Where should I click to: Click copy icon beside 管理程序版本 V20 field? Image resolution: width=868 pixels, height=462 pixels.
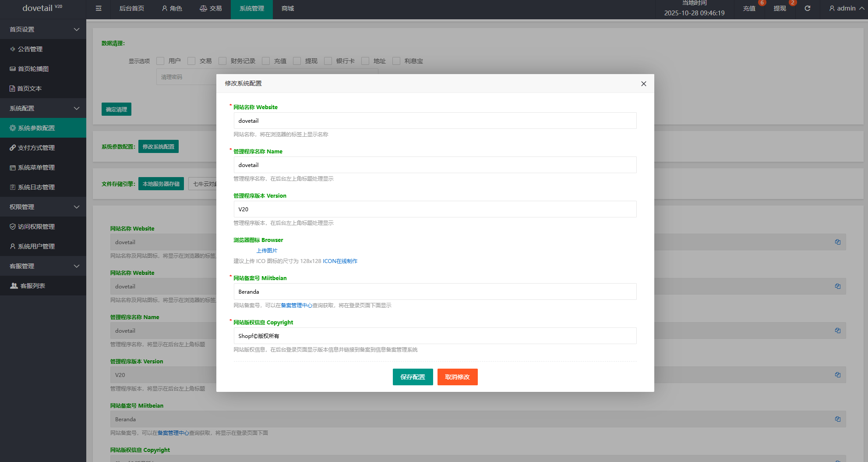[x=837, y=375]
